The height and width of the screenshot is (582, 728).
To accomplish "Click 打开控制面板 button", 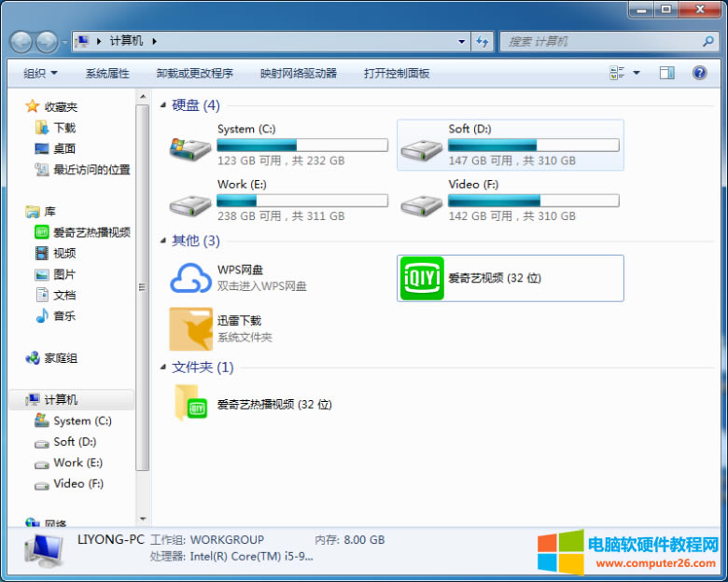I will coord(397,73).
